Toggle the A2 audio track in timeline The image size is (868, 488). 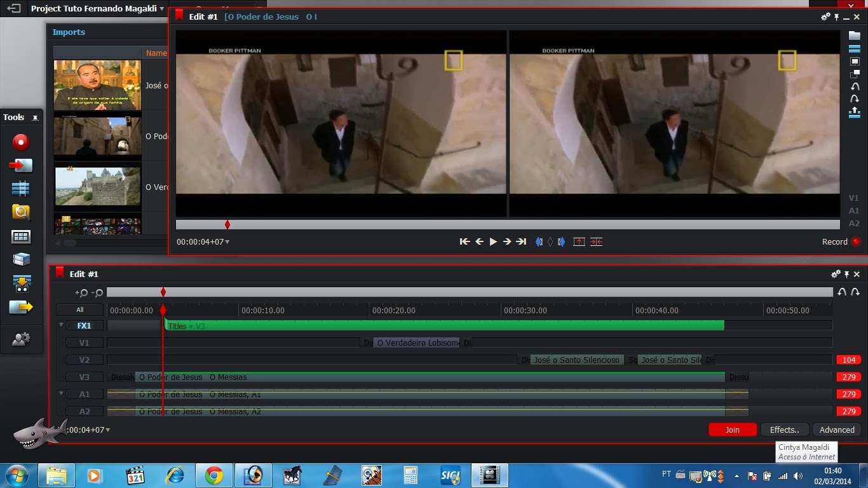click(x=85, y=412)
